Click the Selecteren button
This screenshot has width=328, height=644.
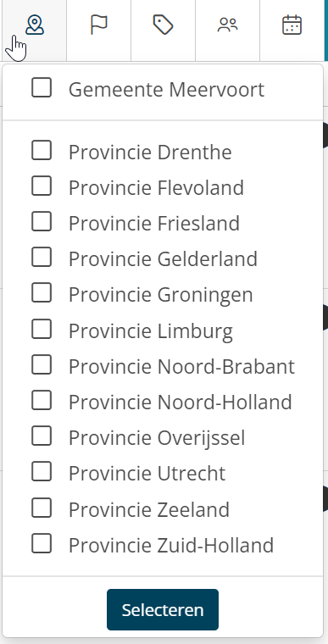tap(163, 609)
